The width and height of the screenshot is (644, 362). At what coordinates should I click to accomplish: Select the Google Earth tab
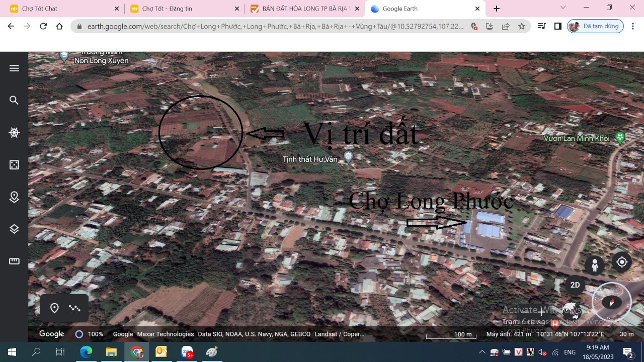[425, 9]
